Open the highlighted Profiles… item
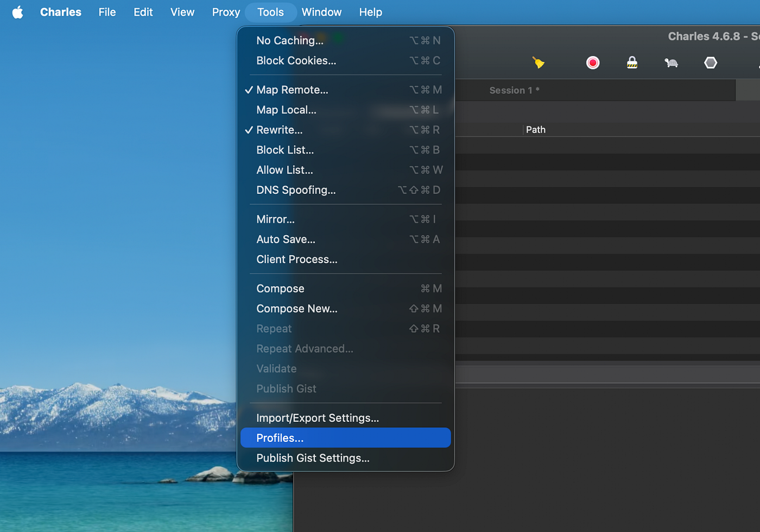Viewport: 760px width, 532px height. [x=346, y=438]
